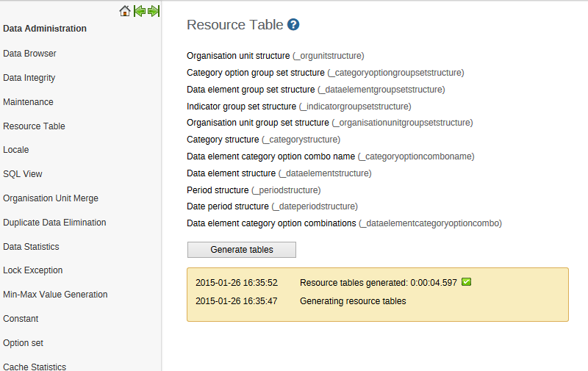Open Min-Max Value Generation
588x371 pixels.
point(55,295)
